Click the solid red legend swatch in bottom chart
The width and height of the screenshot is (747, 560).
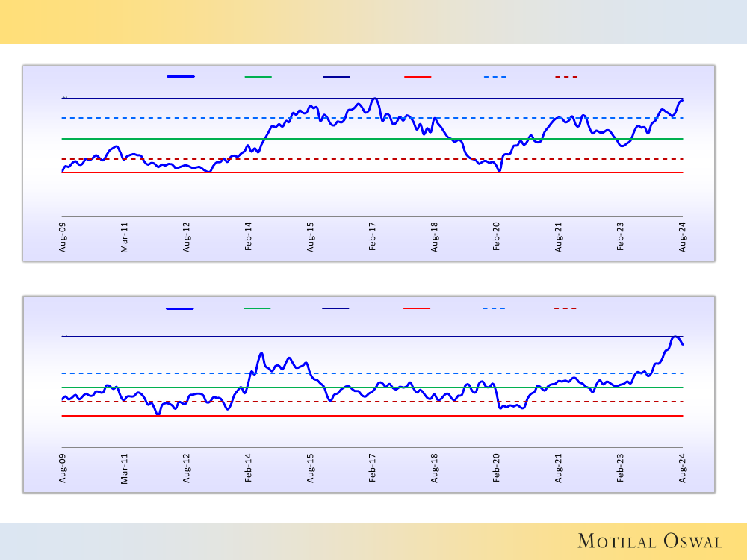click(416, 308)
